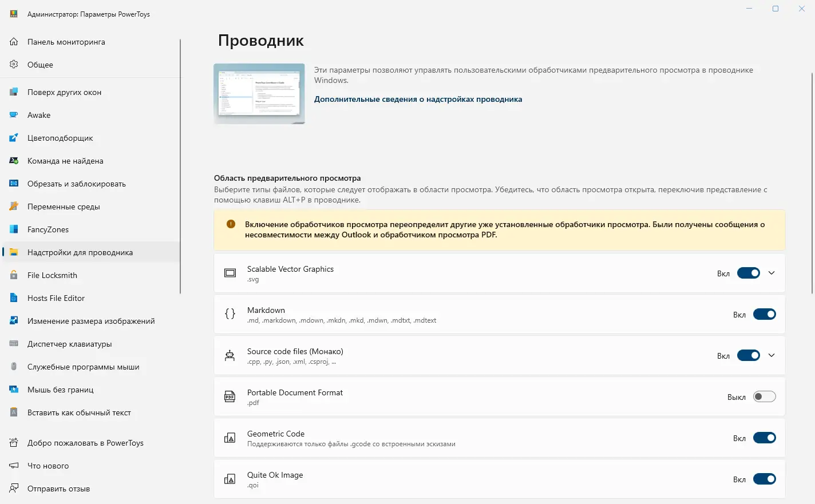Open Панель мониторинга via home icon
Image resolution: width=815 pixels, height=504 pixels.
[13, 42]
